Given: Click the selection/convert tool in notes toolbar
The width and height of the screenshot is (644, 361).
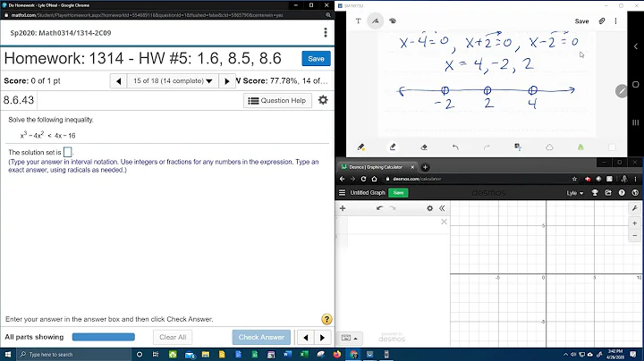Looking at the screenshot, I should coord(518,147).
